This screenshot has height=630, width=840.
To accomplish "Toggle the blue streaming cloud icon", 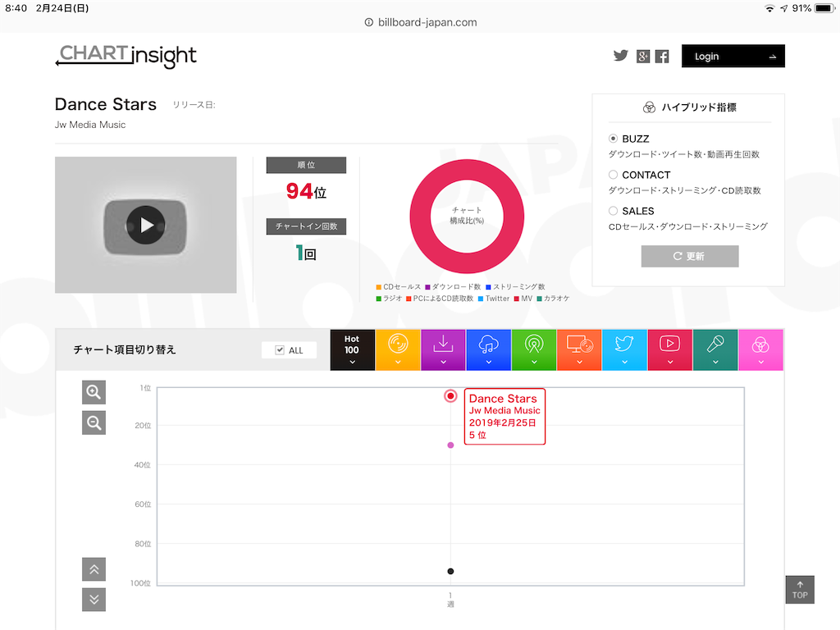I will pos(489,349).
